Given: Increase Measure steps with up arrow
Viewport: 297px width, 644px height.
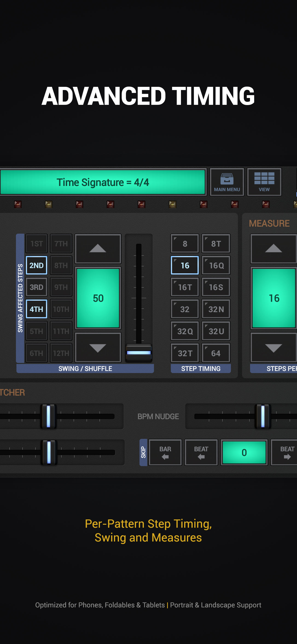Looking at the screenshot, I should coord(274,249).
